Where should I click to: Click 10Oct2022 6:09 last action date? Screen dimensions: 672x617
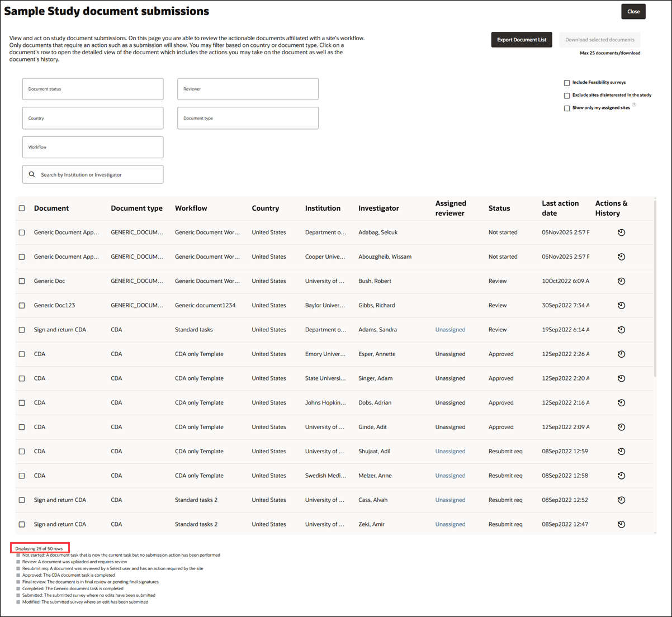click(x=565, y=281)
